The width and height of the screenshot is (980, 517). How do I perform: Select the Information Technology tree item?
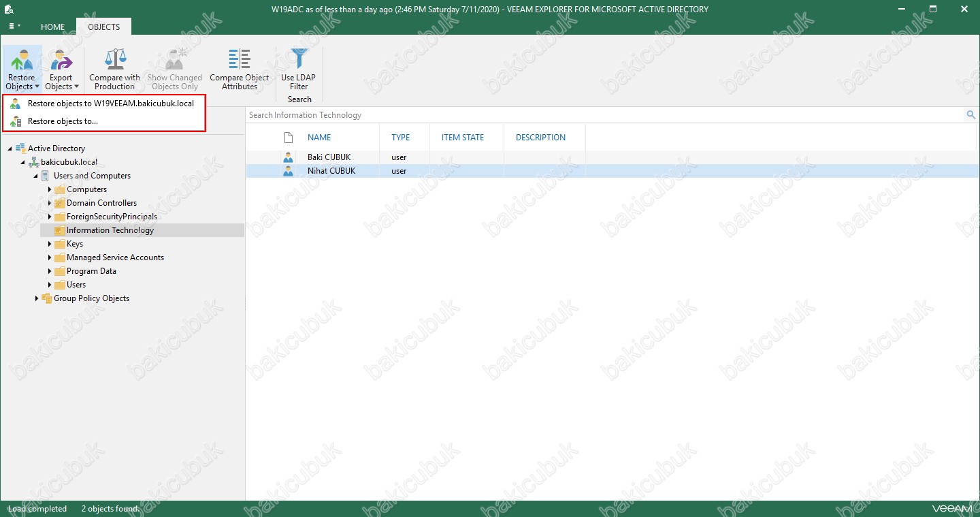pos(110,230)
